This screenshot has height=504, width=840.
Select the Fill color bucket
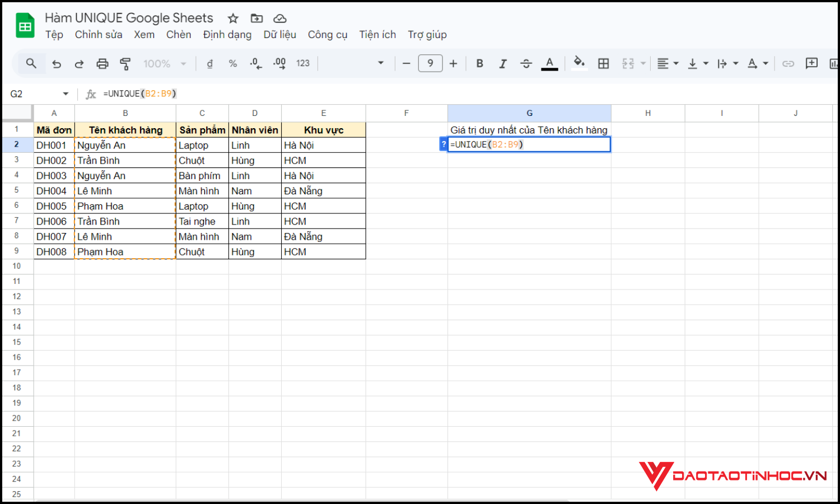[x=579, y=63]
